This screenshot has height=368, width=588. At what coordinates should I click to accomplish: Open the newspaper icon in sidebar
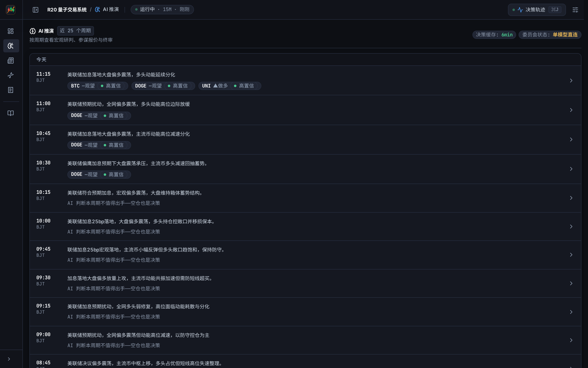11,60
